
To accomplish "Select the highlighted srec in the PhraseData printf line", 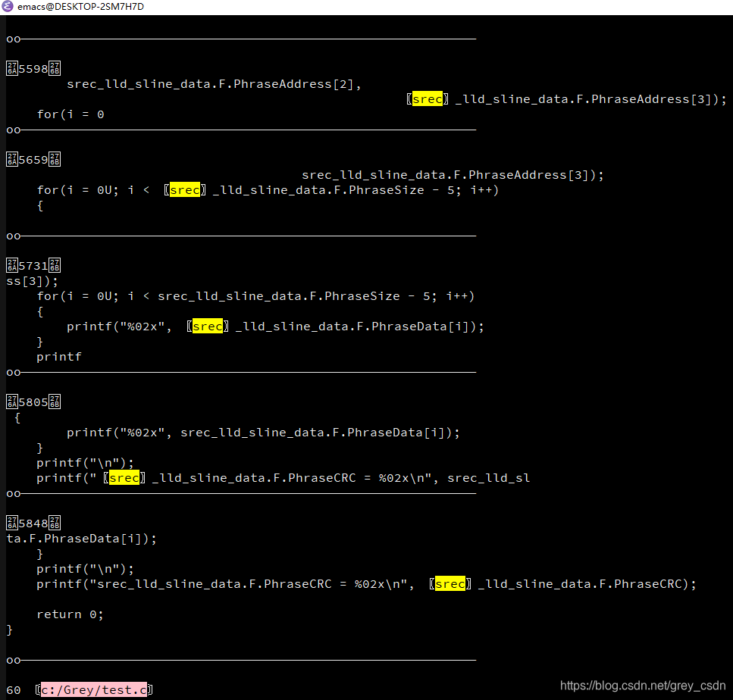I will point(207,326).
